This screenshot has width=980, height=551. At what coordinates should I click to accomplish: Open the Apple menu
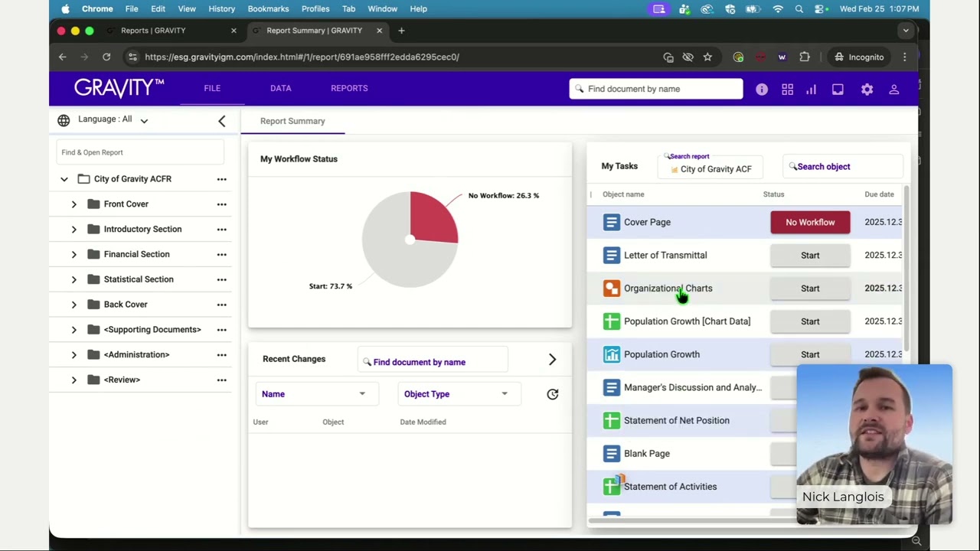click(x=65, y=9)
